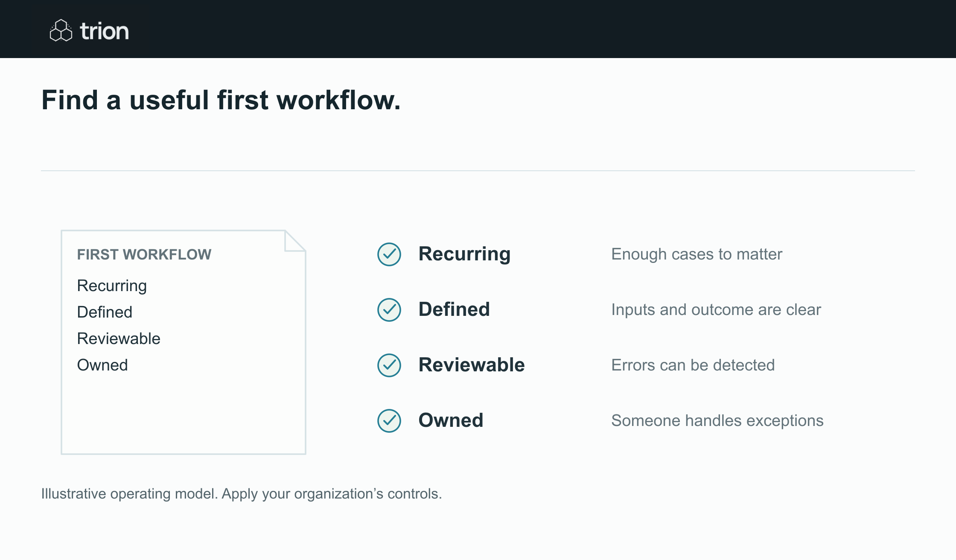The image size is (956, 560).
Task: Click the 'FIRST WORKFLOW' card title
Action: 144,254
